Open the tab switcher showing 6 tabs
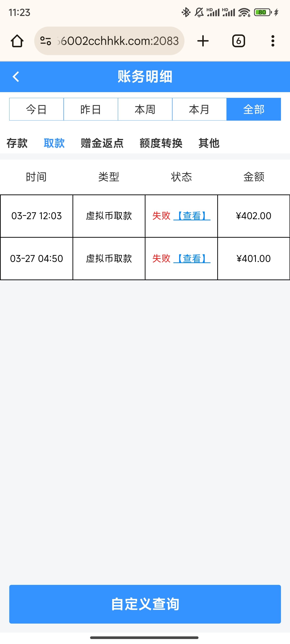 [238, 41]
